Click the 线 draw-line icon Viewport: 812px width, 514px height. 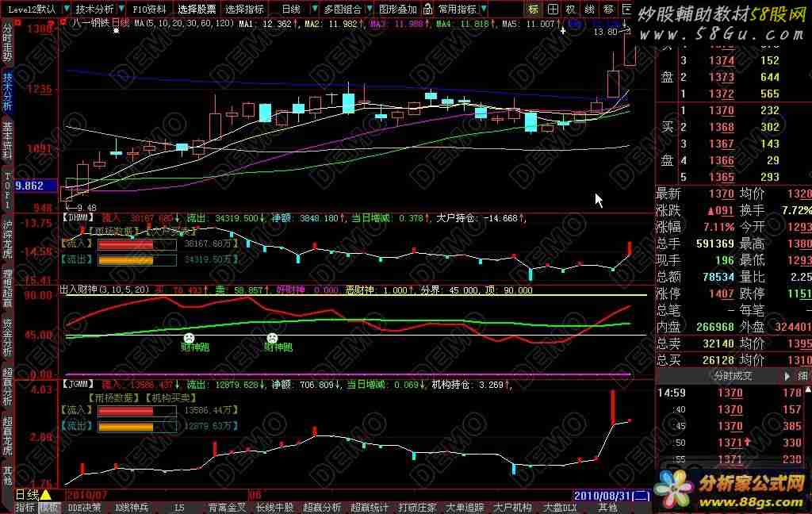(x=589, y=9)
